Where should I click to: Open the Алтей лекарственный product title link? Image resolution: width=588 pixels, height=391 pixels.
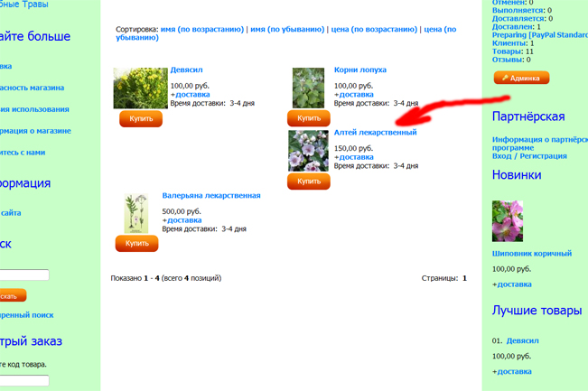pos(376,133)
